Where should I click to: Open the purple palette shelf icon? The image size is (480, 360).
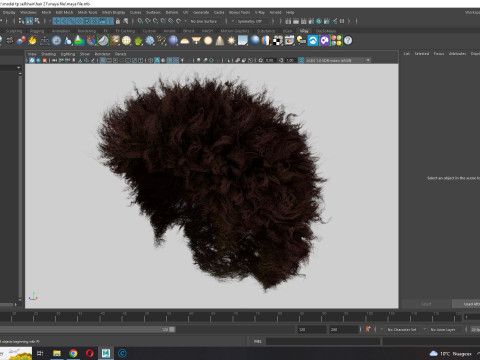(325, 41)
